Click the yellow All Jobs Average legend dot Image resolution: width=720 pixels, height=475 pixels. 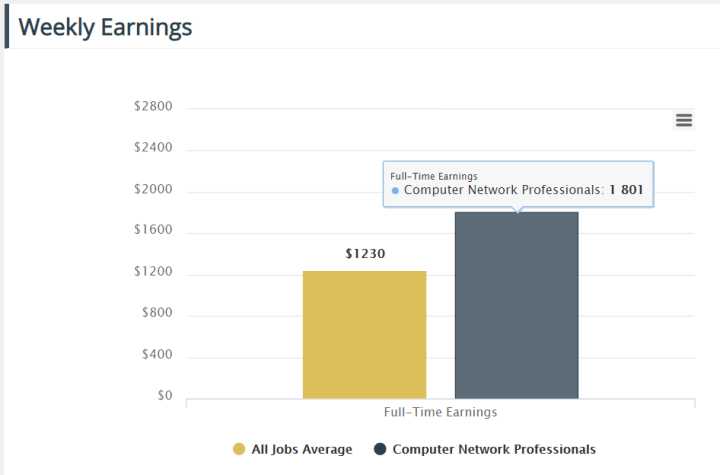coord(239,449)
